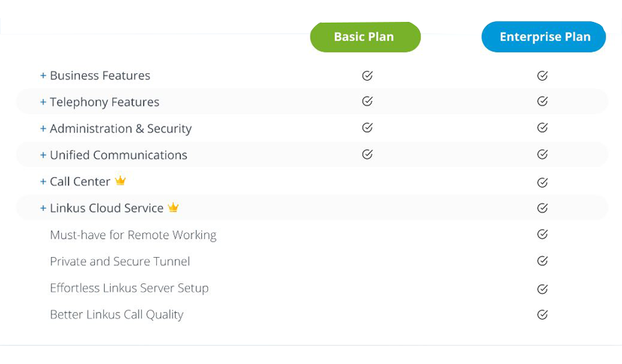622x364 pixels.
Task: Select Effortless Linkus Server Setup item
Action: (x=129, y=288)
